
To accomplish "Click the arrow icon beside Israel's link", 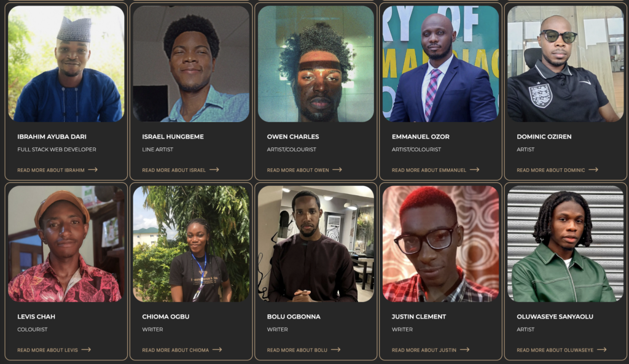I will click(214, 169).
